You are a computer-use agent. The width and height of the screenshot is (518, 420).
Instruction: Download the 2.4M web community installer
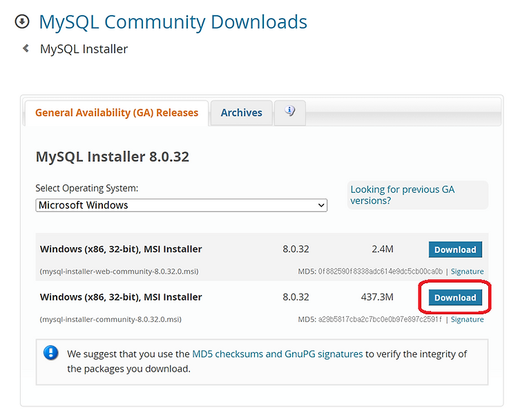pos(455,249)
